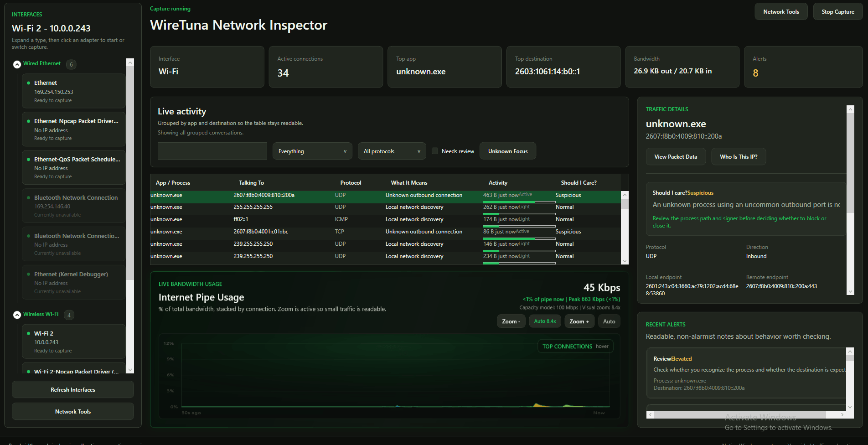Select the Ethernet-QoS Packet Scheduler adapter
This screenshot has height=445, width=868.
(74, 168)
